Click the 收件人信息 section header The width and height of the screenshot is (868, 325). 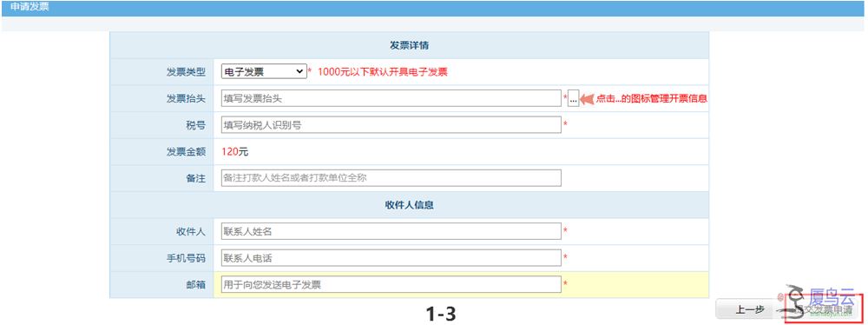point(409,205)
